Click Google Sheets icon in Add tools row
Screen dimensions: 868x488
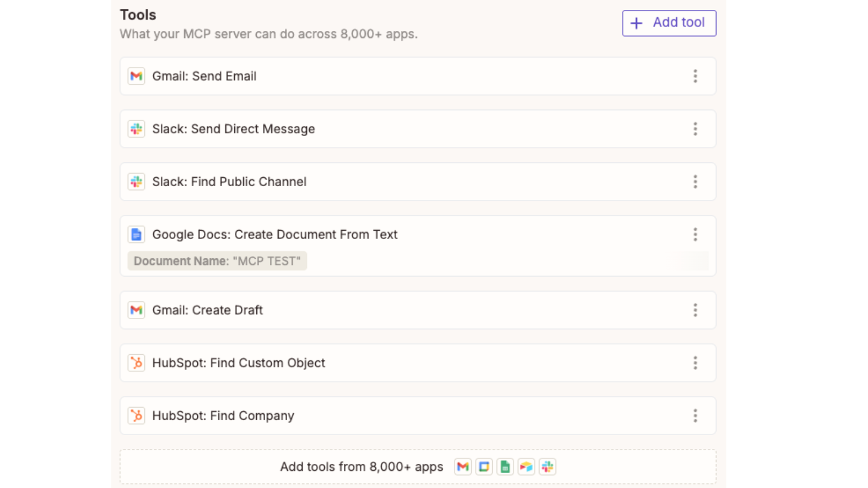(x=505, y=467)
